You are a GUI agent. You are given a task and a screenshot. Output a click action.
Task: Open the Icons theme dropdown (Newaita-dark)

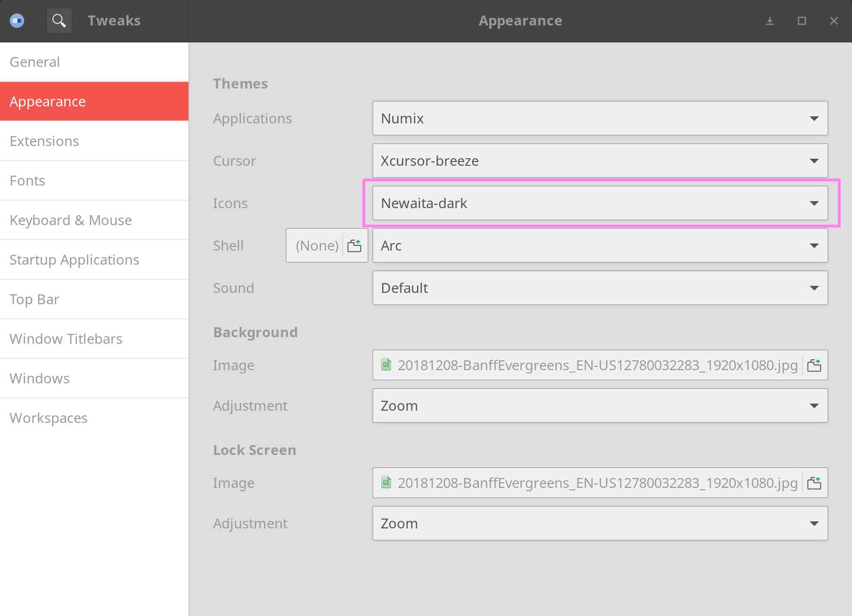point(600,203)
